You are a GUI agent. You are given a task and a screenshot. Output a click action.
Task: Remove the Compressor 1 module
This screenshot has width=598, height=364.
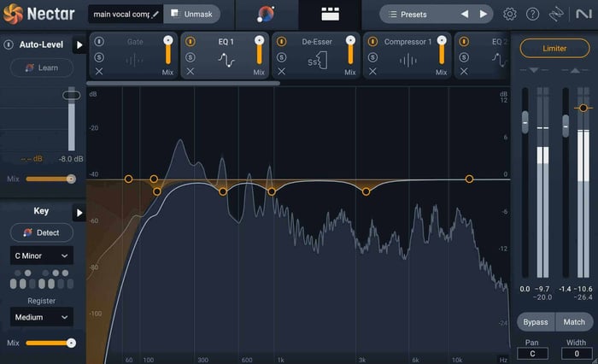(372, 72)
